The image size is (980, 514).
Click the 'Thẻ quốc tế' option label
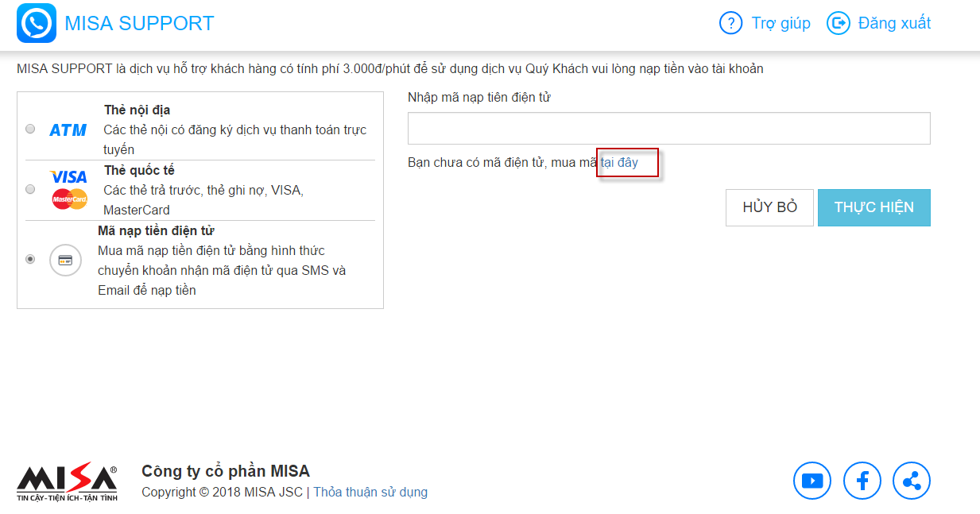pyautogui.click(x=139, y=170)
